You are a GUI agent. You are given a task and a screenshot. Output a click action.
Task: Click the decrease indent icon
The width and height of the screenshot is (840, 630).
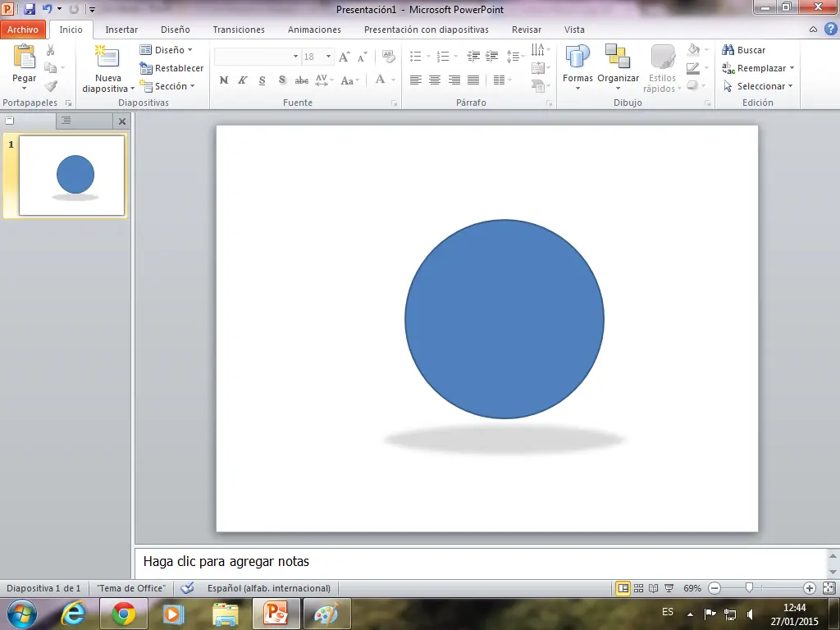coord(473,57)
